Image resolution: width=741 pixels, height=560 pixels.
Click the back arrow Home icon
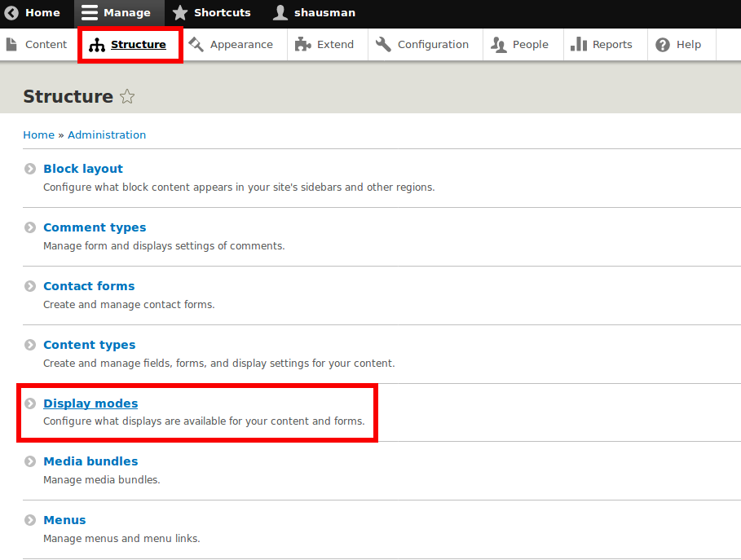tap(11, 13)
